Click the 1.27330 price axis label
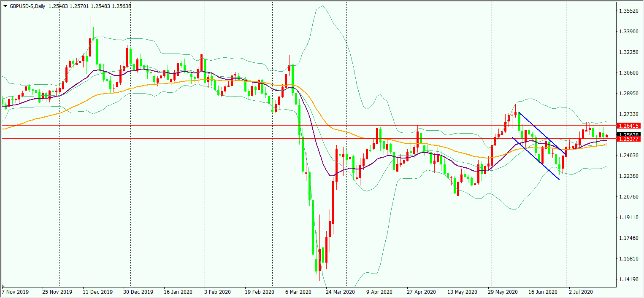The width and height of the screenshot is (644, 298). (x=628, y=114)
